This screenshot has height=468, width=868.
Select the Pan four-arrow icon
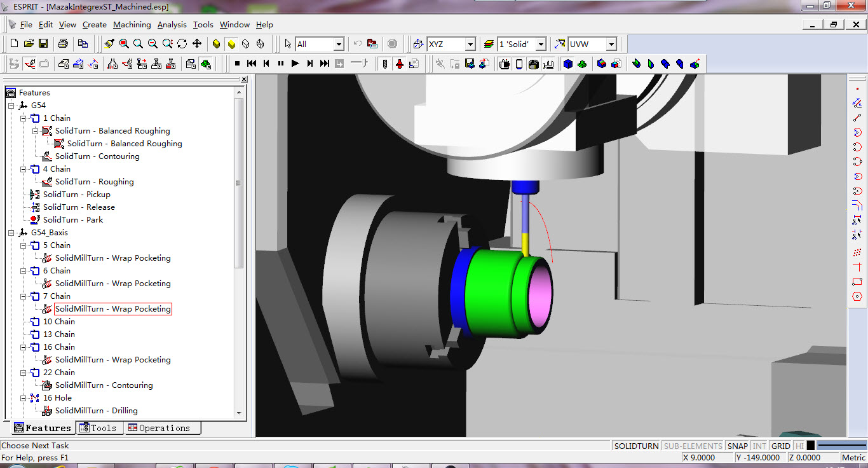197,44
